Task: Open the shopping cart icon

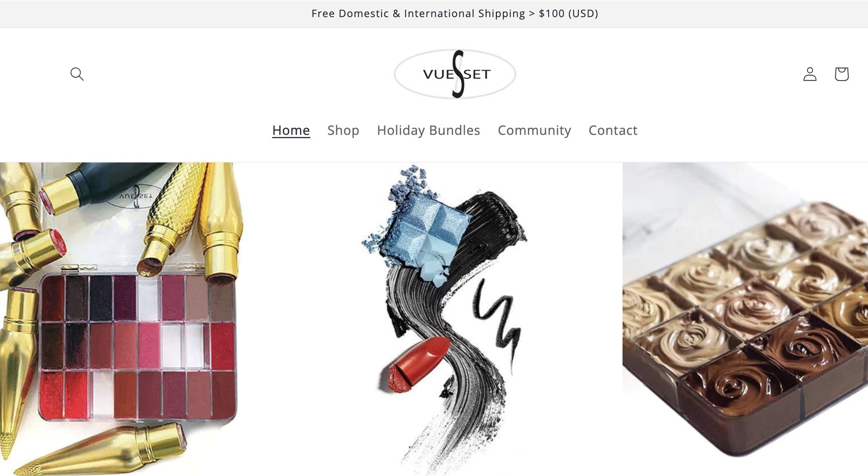Action: 842,74
